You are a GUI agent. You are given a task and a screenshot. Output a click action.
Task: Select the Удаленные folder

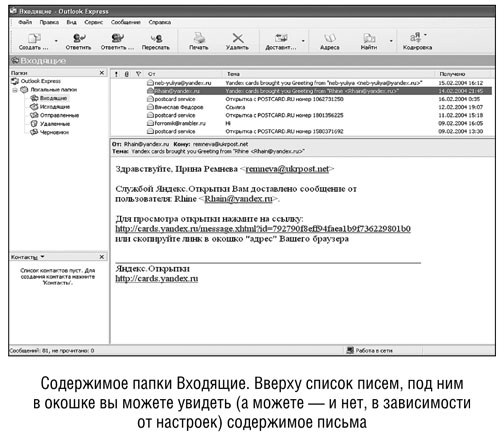55,124
